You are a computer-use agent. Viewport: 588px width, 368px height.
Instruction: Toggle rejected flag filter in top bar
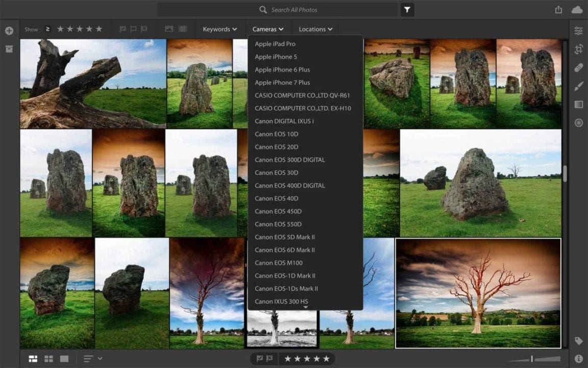[143, 29]
